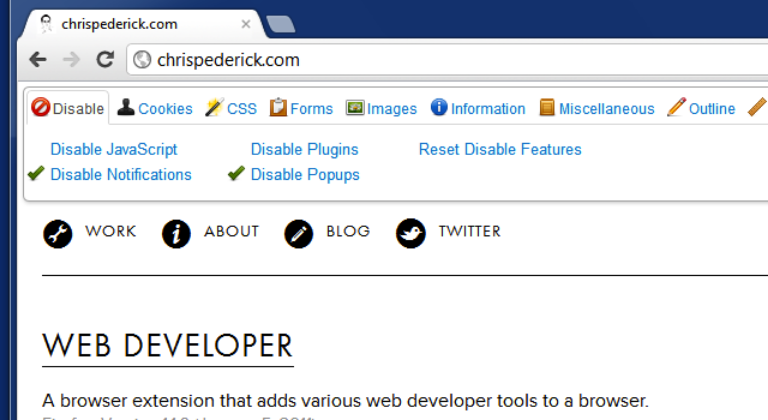Image resolution: width=768 pixels, height=420 pixels.
Task: Click the wrench WORK icon
Action: click(x=57, y=234)
